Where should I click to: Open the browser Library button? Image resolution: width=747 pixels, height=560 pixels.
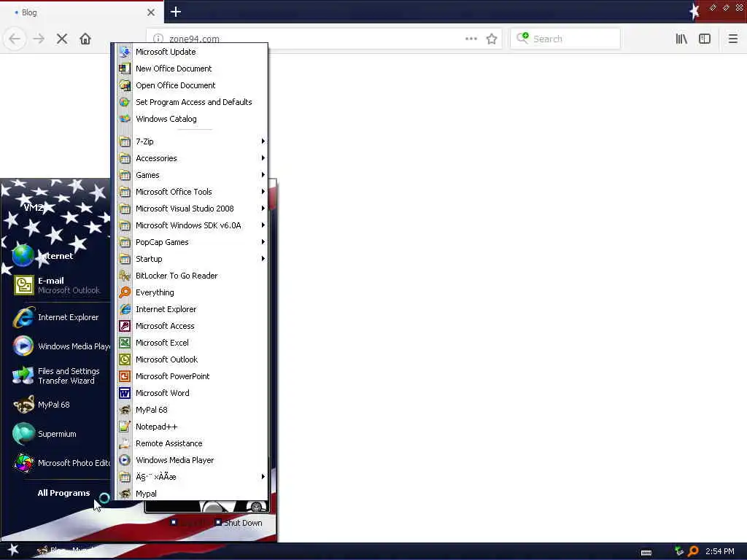tap(682, 39)
